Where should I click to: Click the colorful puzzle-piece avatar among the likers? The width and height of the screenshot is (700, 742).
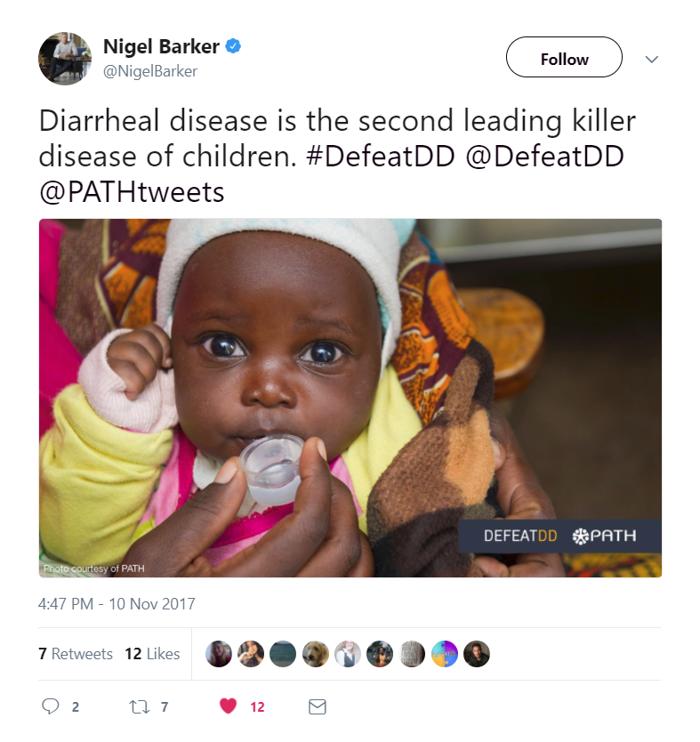point(444,654)
